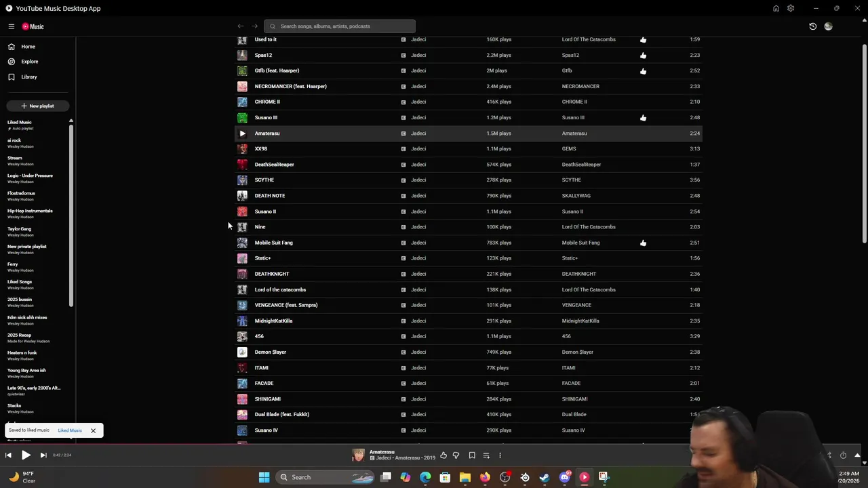868x488 pixels.
Task: Open the Lord Of The Catacombs album for Nine
Action: (589, 227)
